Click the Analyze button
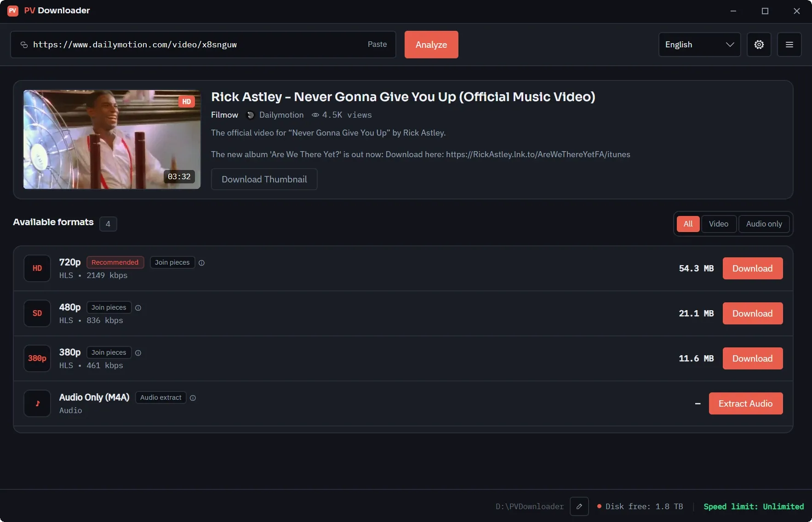812x522 pixels. [x=431, y=45]
